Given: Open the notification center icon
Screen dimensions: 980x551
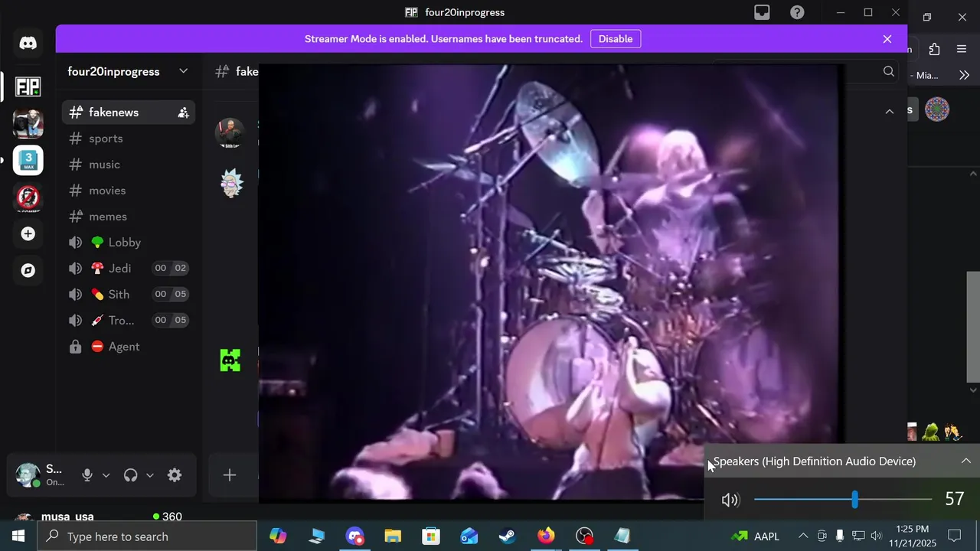Looking at the screenshot, I should (955, 536).
